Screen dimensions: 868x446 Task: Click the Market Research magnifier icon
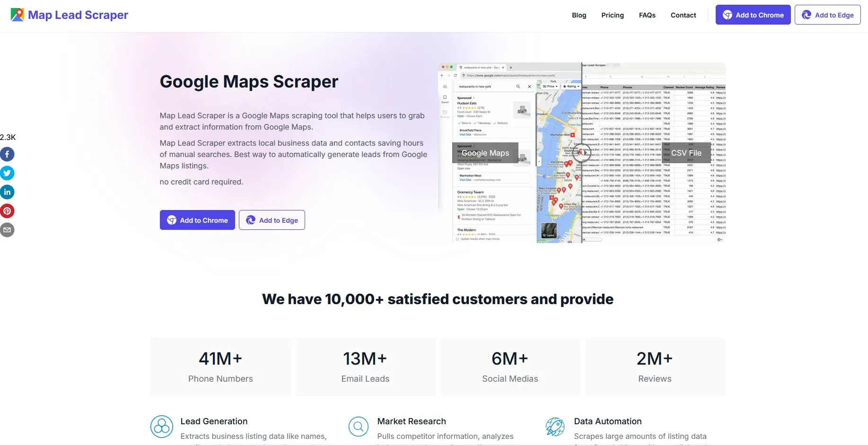point(359,427)
